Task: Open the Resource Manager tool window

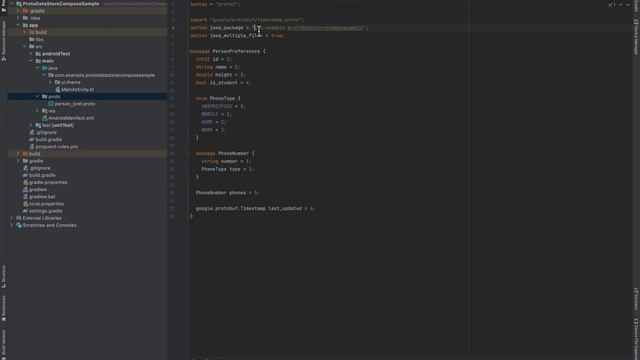Action: (x=4, y=40)
